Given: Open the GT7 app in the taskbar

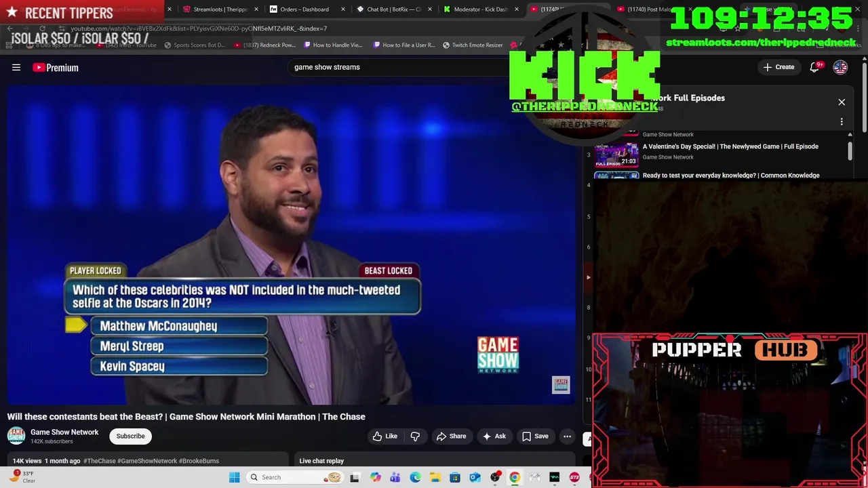Looking at the screenshot, I should click(x=574, y=477).
